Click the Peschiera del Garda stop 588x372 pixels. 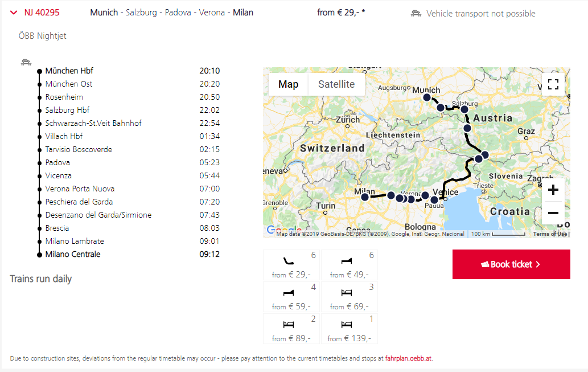click(79, 202)
